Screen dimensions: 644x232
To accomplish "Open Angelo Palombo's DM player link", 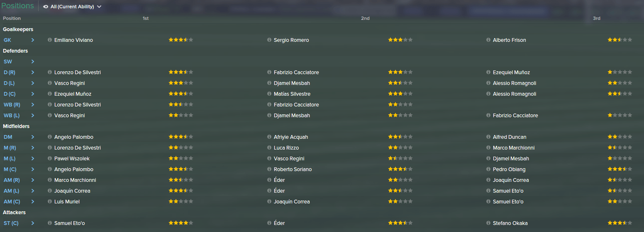I will (x=74, y=137).
